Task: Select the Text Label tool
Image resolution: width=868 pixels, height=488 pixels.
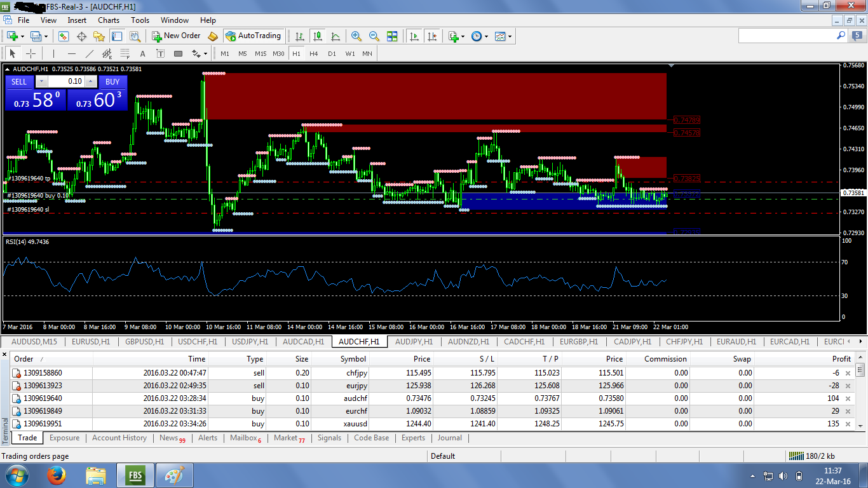Action: coord(160,53)
